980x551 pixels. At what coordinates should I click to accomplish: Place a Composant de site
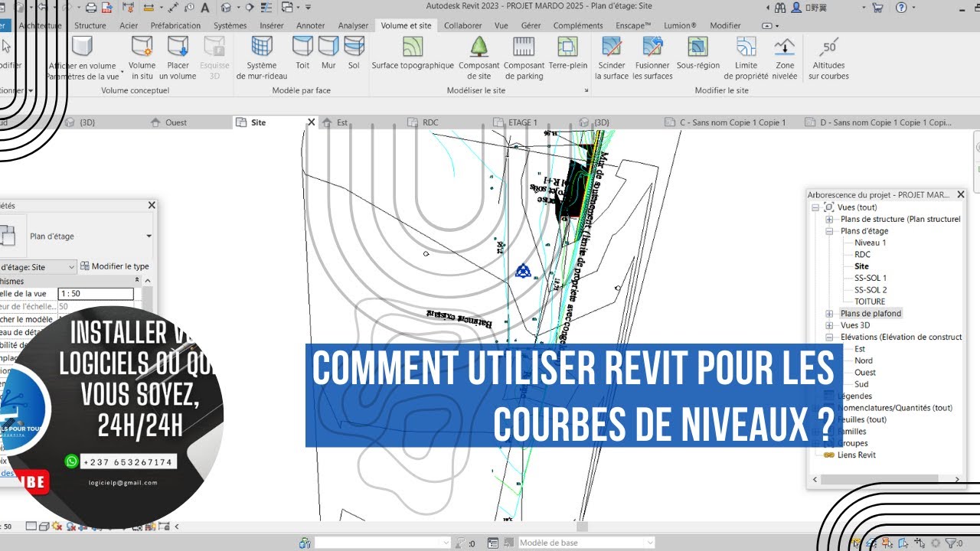[x=479, y=58]
